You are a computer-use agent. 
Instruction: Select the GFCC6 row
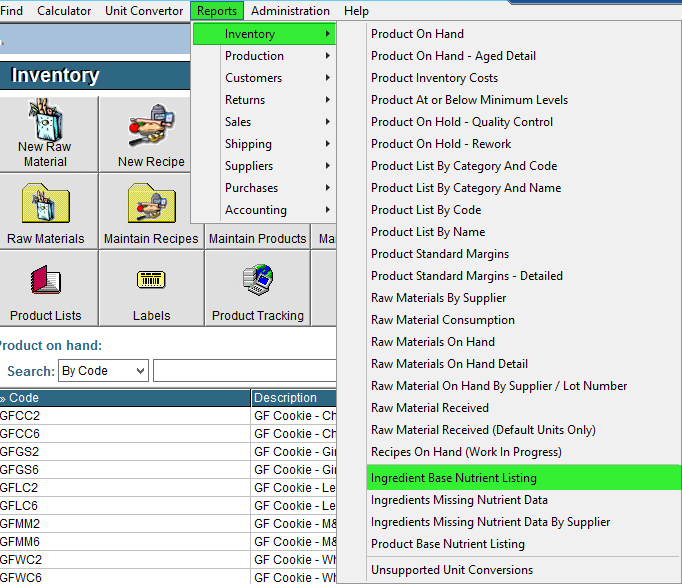[168, 434]
